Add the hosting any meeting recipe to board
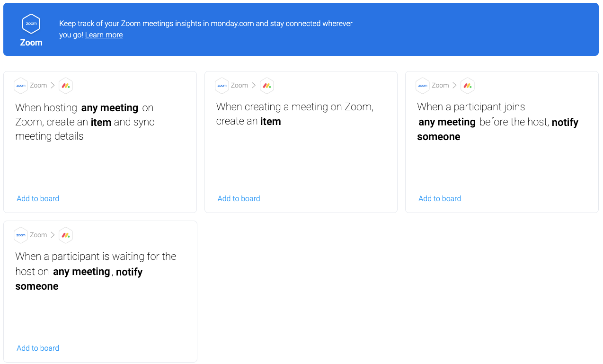Screen dimensions: 603x364 pyautogui.click(x=38, y=199)
